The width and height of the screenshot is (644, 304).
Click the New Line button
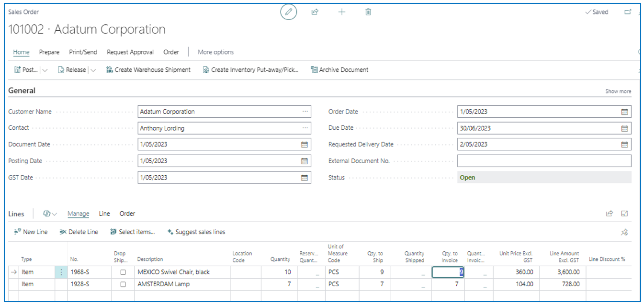pos(31,232)
